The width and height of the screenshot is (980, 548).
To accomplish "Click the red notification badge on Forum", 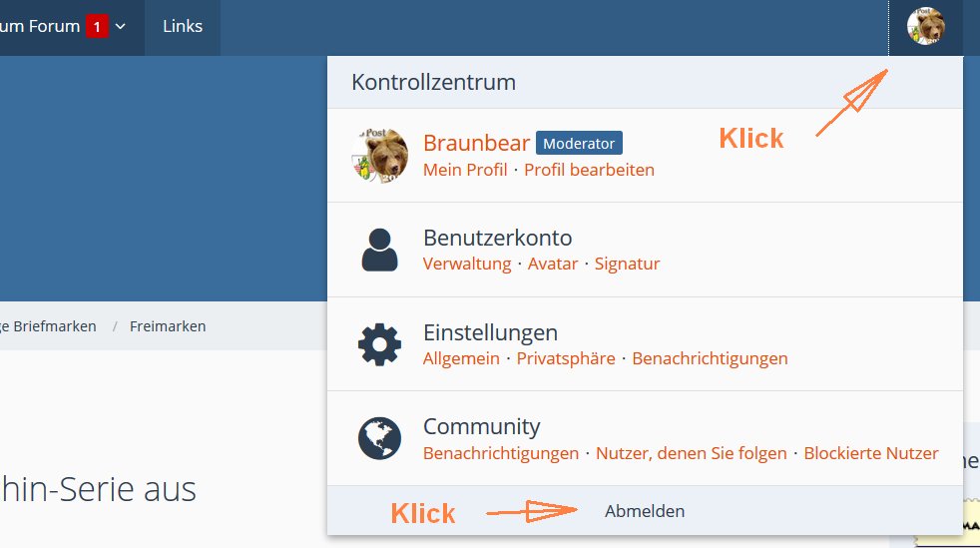I will [x=97, y=27].
